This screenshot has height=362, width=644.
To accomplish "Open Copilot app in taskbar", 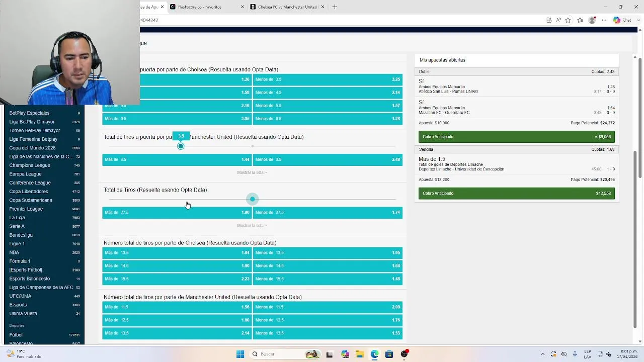I will [x=345, y=354].
